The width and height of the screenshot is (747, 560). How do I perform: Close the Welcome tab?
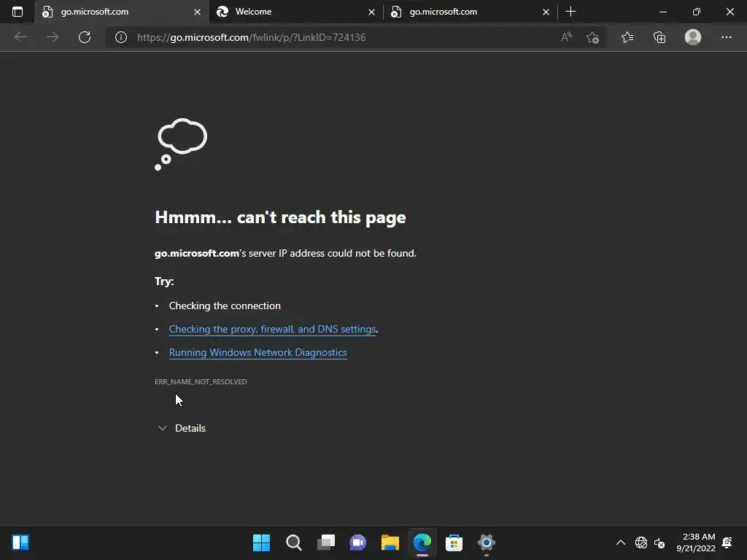[371, 12]
